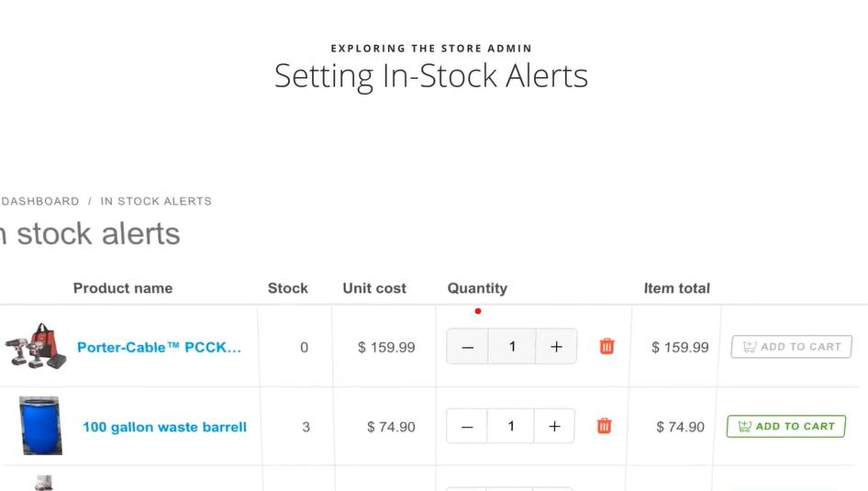Increase quantity for 100 gallon waste barrell
Viewport: 868px width, 491px height.
554,427
